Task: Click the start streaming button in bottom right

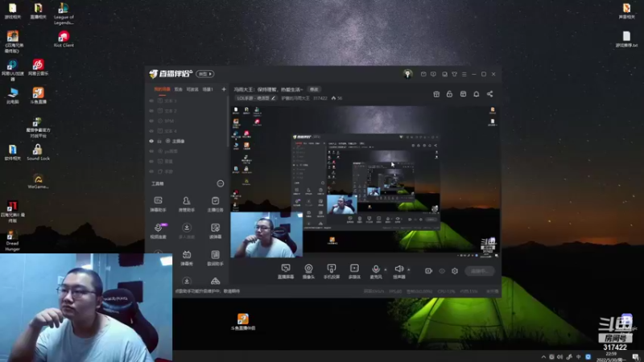Action: (480, 271)
